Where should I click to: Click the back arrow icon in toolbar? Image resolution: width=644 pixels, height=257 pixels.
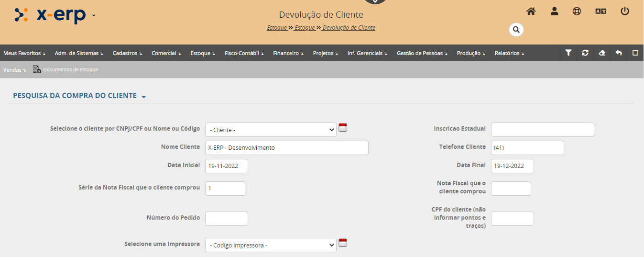(x=619, y=53)
